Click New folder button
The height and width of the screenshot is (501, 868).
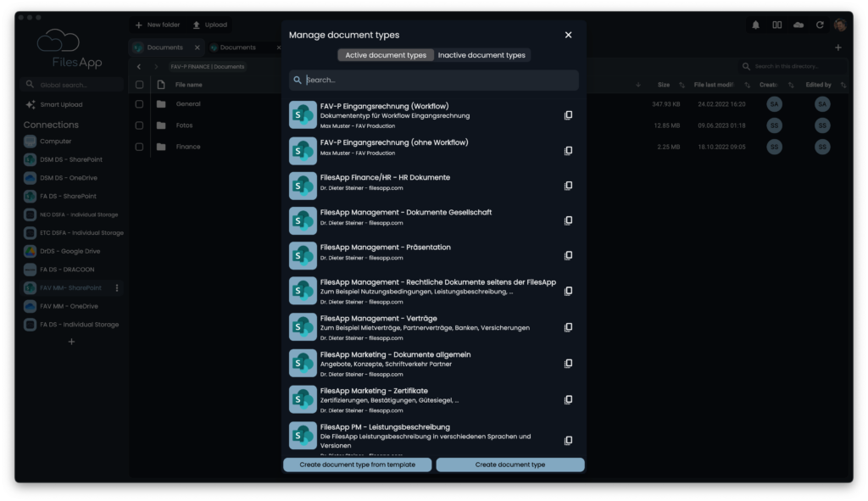(158, 25)
